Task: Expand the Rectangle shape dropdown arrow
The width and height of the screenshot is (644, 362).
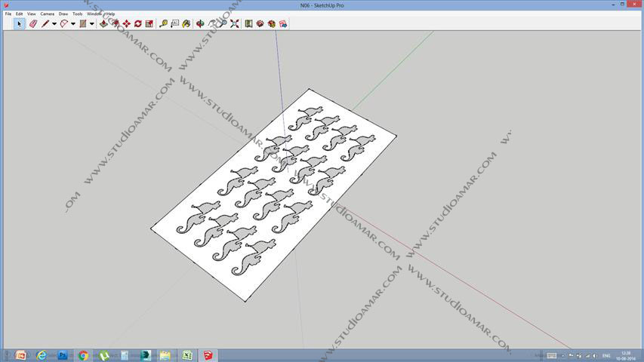Action: [92, 24]
